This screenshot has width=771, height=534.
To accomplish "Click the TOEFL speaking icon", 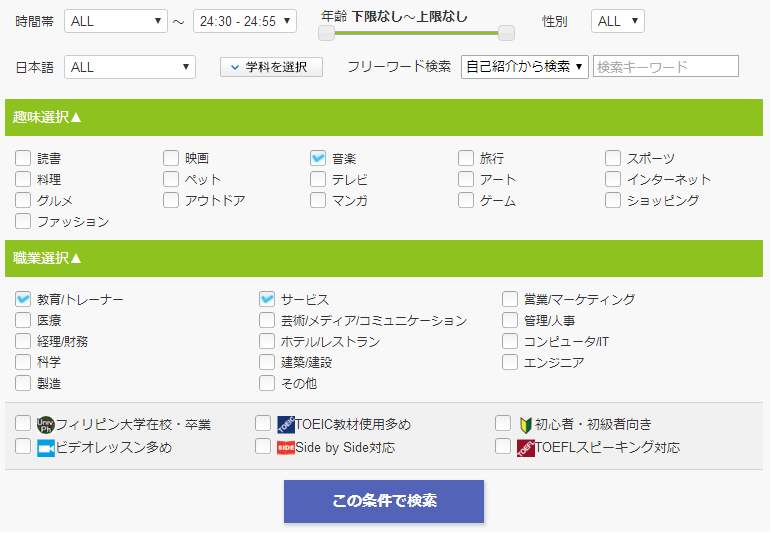I will [x=525, y=447].
